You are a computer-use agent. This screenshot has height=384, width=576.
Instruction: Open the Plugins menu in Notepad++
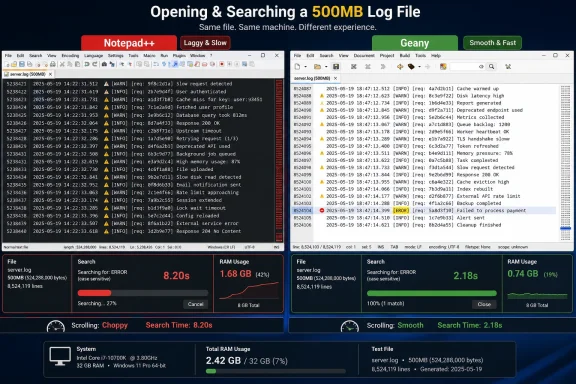tap(179, 55)
